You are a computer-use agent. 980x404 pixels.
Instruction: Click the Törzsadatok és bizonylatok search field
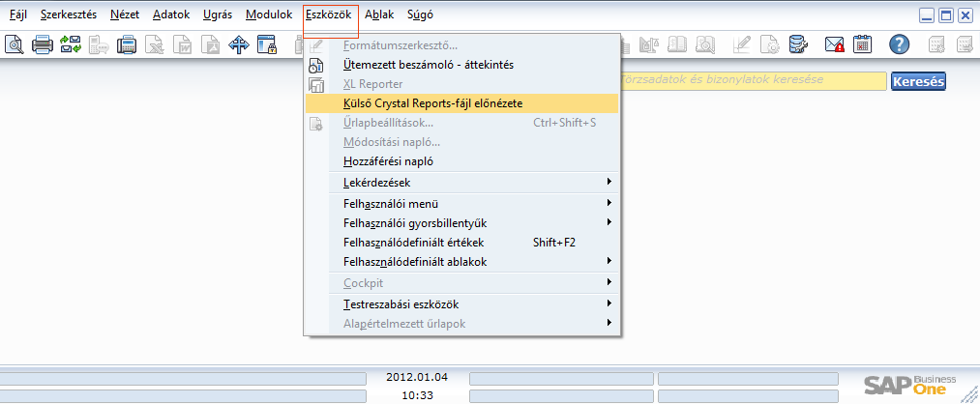(x=752, y=81)
